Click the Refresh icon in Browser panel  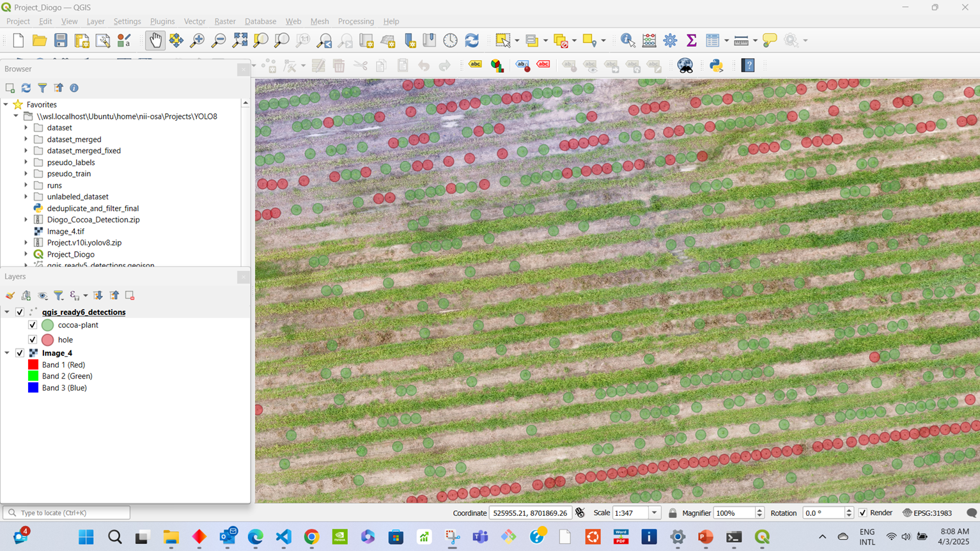(26, 88)
